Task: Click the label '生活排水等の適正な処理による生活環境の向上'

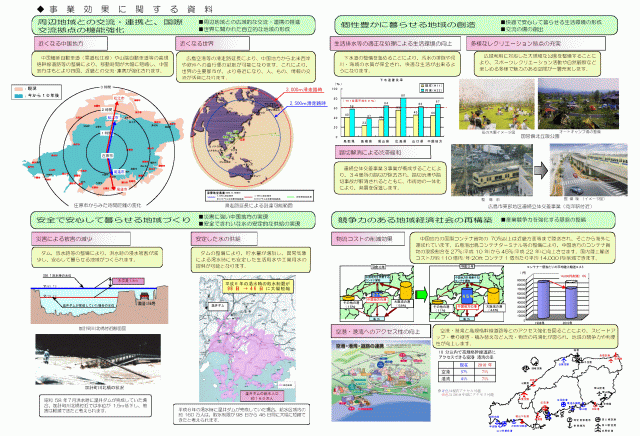Action: point(396,43)
